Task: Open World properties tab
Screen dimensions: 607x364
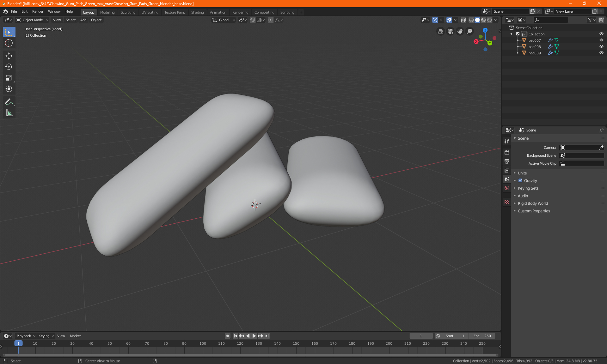Action: 507,188
